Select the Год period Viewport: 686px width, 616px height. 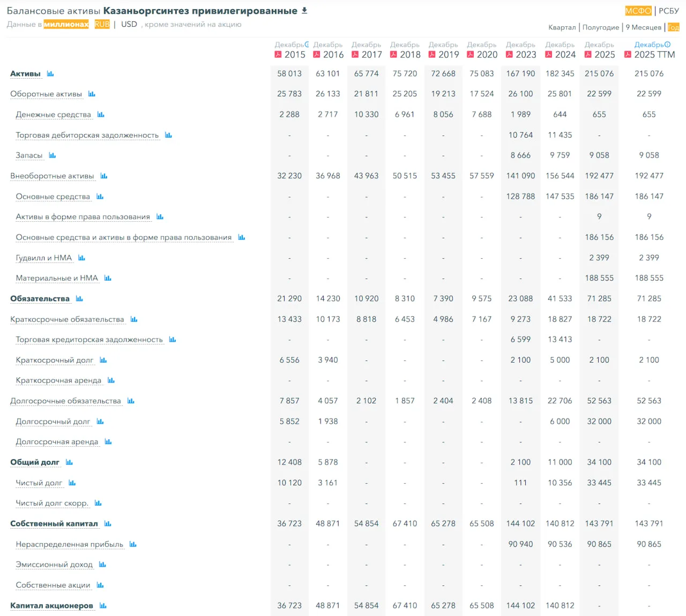pos(674,27)
